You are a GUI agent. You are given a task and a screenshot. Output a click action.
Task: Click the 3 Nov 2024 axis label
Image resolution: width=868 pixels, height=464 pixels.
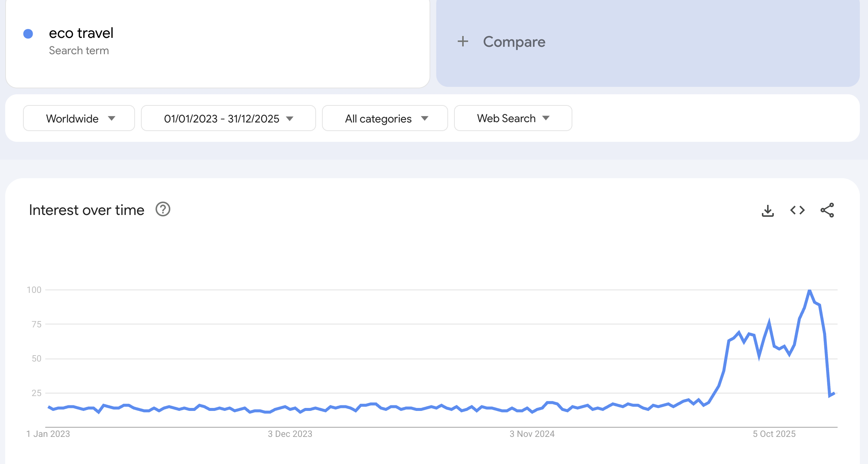[532, 434]
